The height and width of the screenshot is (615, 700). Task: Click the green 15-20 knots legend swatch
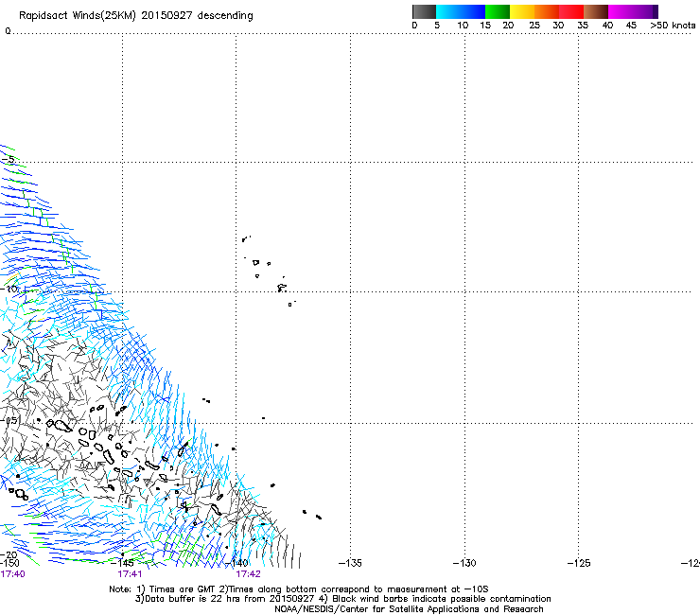(x=498, y=11)
